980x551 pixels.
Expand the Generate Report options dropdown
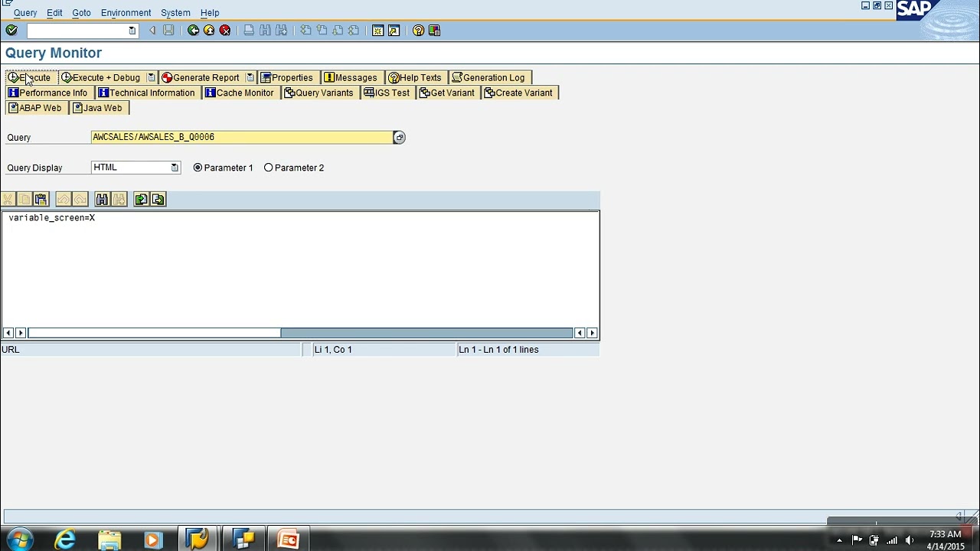pos(250,77)
